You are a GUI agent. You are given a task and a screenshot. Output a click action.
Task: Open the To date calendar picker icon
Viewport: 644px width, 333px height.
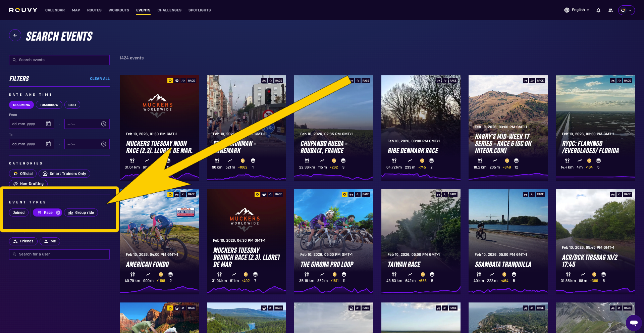coord(48,144)
